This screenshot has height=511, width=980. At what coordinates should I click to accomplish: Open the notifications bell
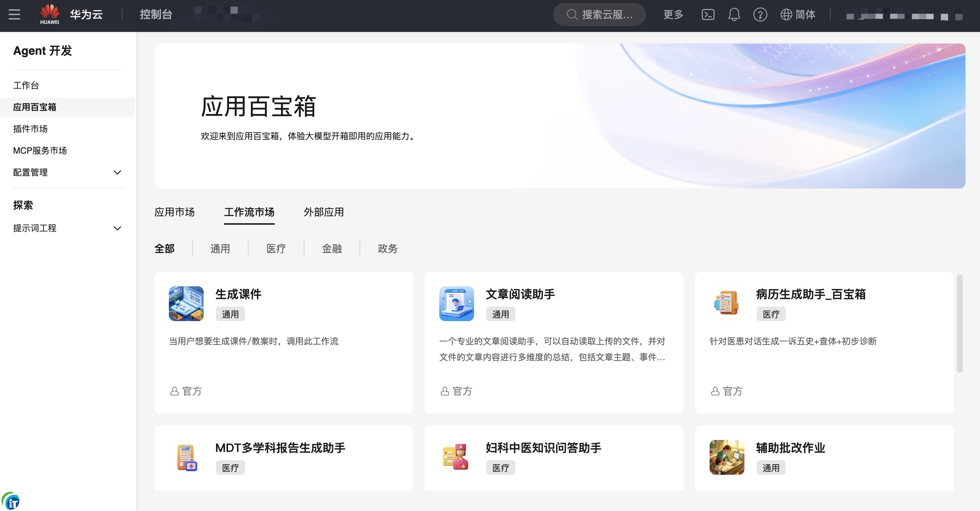click(734, 14)
